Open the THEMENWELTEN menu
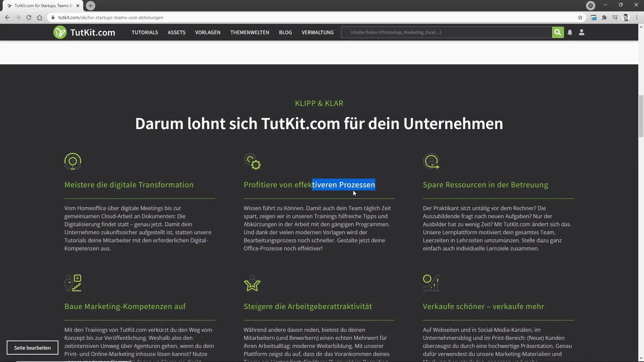 pos(250,33)
